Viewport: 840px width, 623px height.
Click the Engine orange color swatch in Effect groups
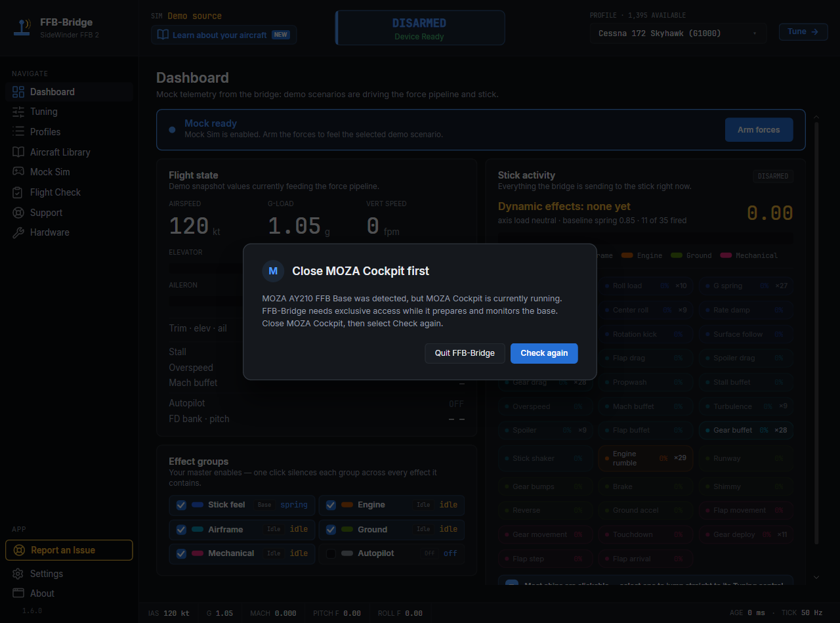[x=347, y=505]
